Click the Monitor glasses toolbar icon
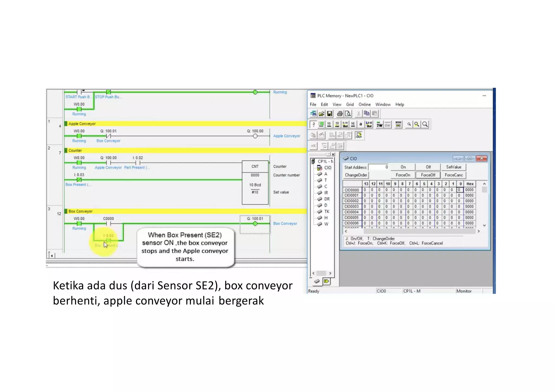The image size is (555, 392). (359, 135)
